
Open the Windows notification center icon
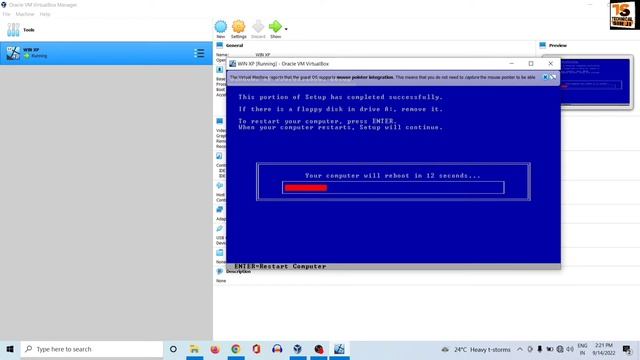click(x=627, y=349)
